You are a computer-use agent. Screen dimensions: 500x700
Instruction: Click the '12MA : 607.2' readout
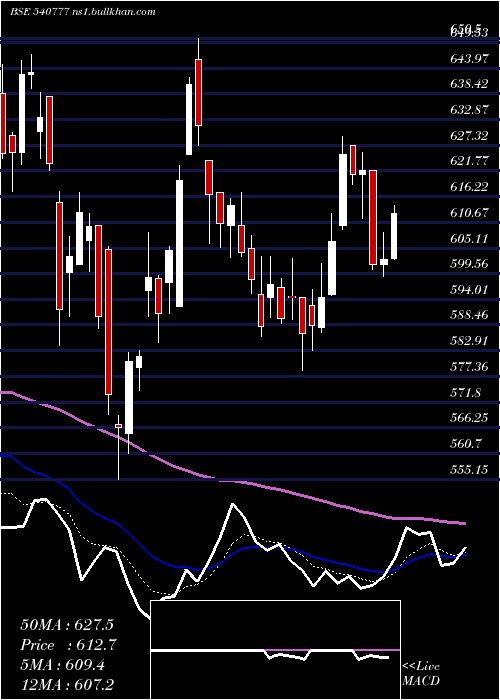click(x=67, y=684)
